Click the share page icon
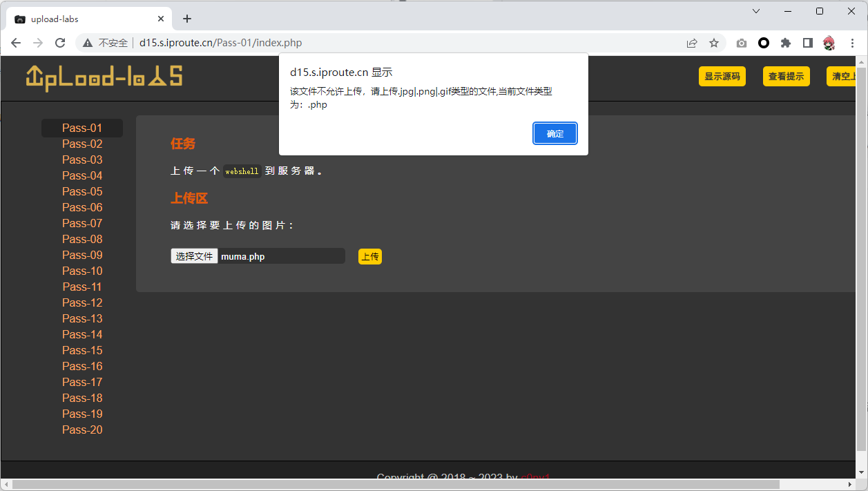Viewport: 868px width, 491px height. 692,43
